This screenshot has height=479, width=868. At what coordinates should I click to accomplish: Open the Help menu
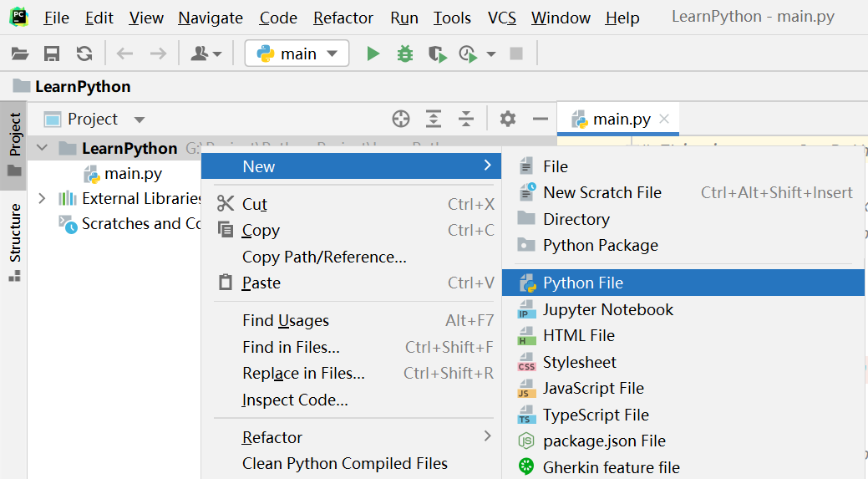(622, 18)
